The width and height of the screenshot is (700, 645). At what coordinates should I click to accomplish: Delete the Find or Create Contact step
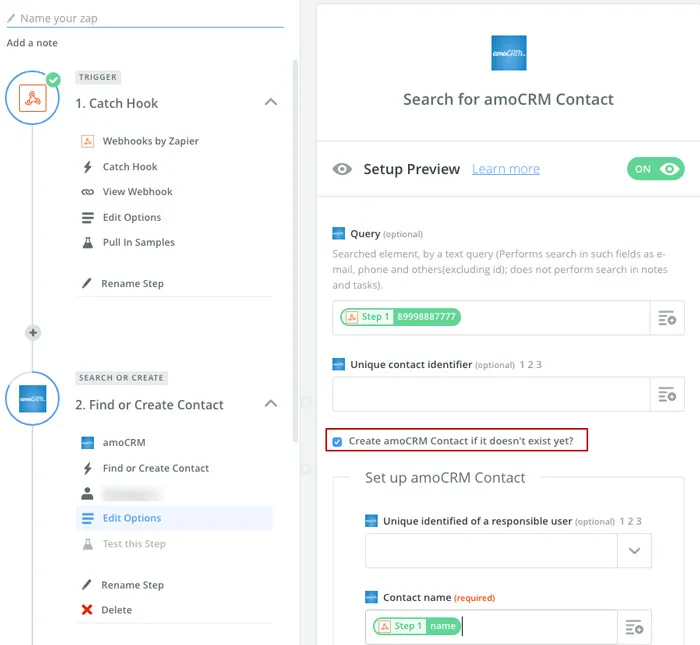point(117,610)
